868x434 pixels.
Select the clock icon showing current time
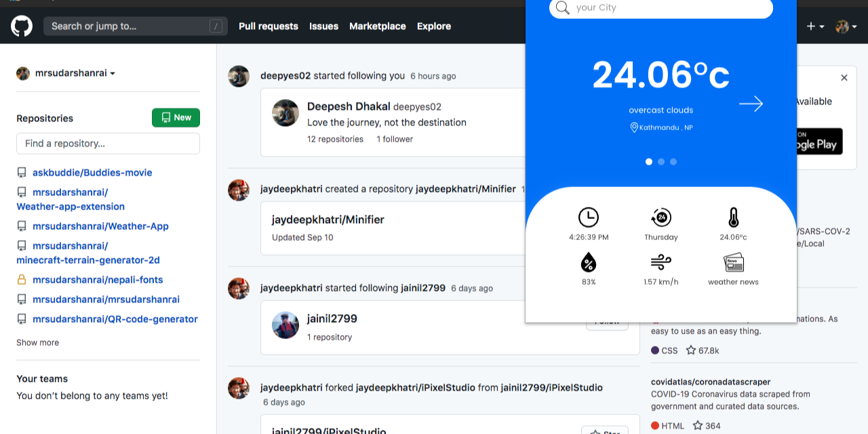589,217
